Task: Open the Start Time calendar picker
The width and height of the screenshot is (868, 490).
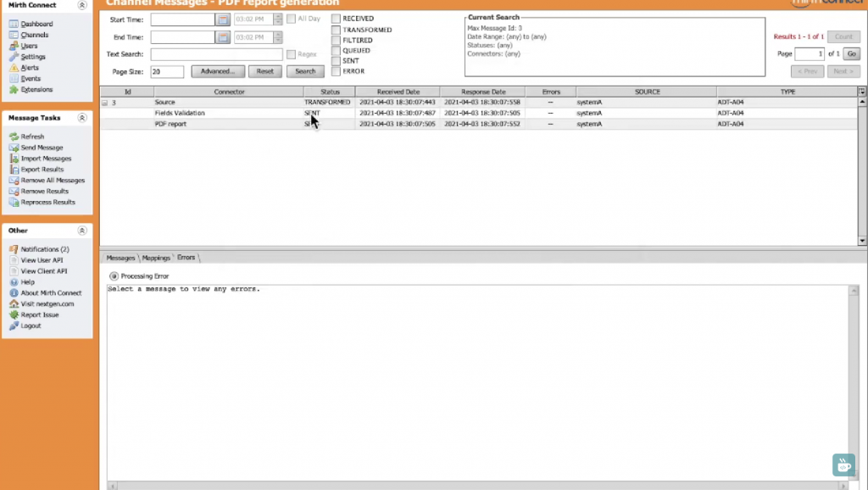Action: tap(223, 19)
